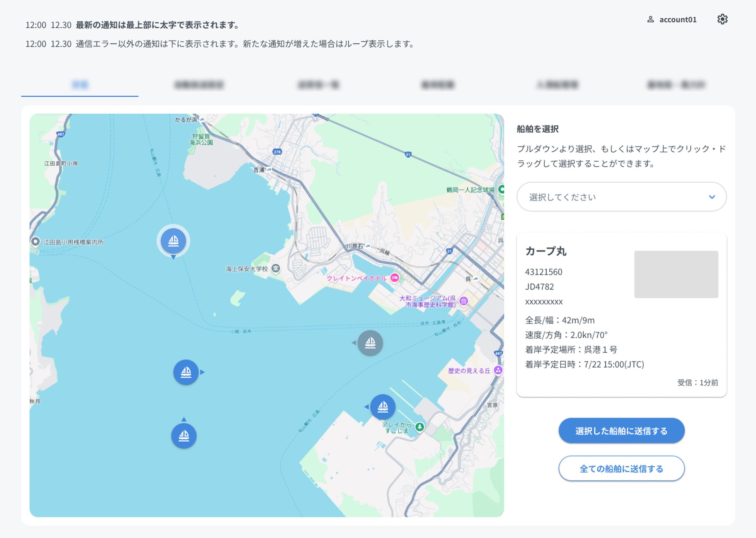Click 全ての船舶に送信する button
This screenshot has width=756, height=538.
click(621, 468)
